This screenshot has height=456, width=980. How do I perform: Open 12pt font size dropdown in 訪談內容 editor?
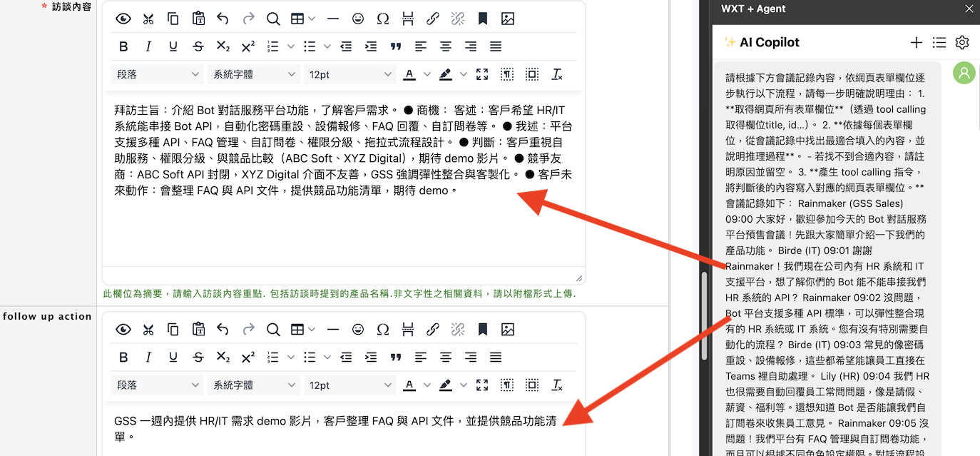349,74
